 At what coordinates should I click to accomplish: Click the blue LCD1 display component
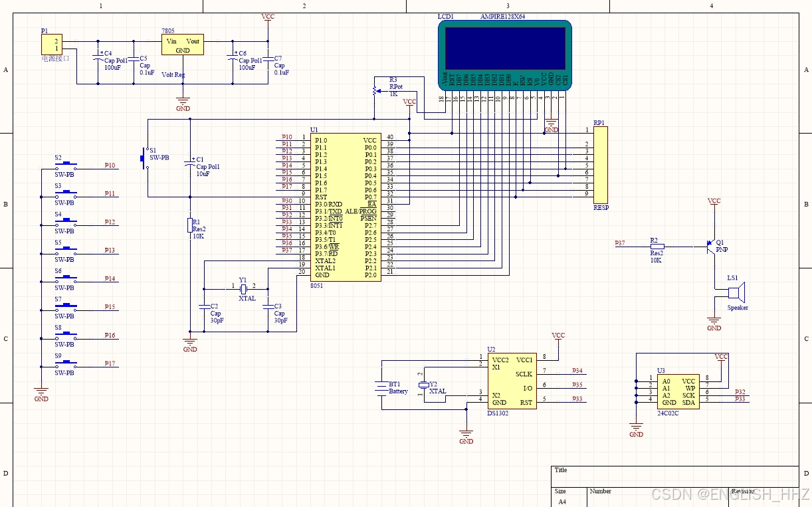(x=504, y=54)
